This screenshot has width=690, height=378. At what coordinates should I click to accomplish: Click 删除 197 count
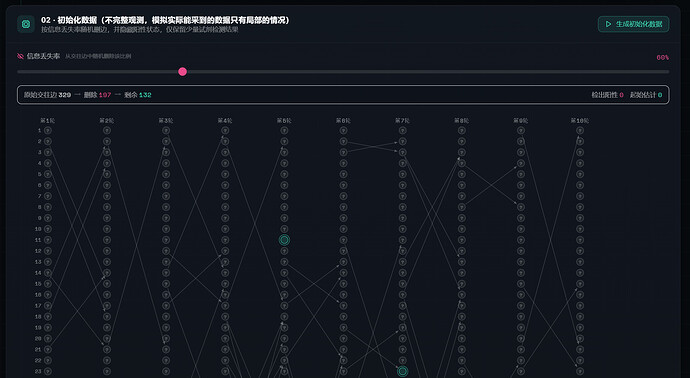pyautogui.click(x=97, y=95)
